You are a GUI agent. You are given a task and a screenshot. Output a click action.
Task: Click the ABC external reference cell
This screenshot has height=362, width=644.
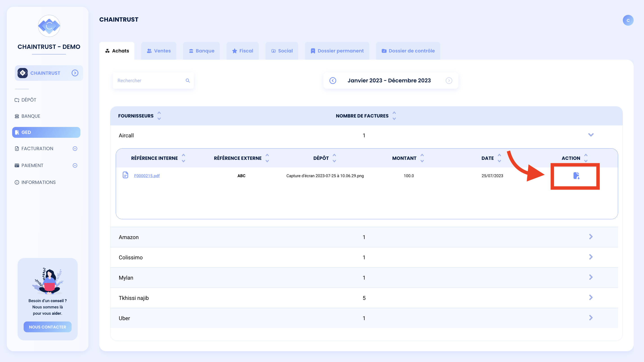pos(241,176)
